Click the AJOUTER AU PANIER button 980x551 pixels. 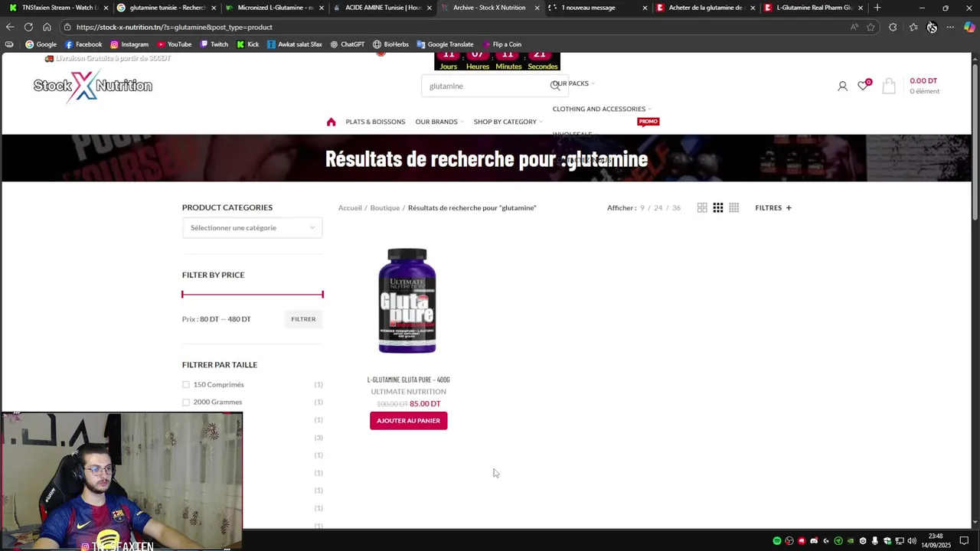click(x=408, y=420)
